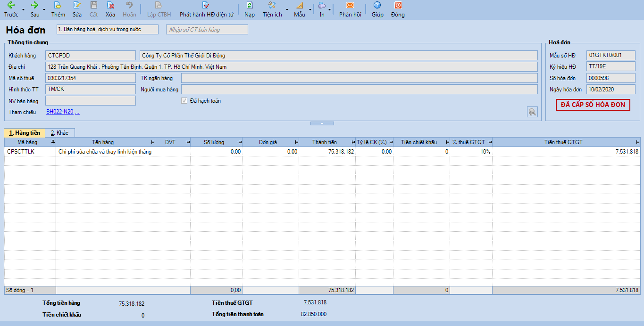This screenshot has width=644, height=326.
Task: Select the CPSCTTLK item code cell
Action: click(x=30, y=152)
